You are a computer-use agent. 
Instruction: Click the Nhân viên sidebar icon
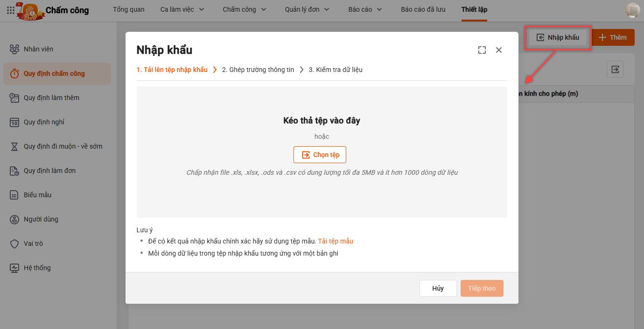14,49
